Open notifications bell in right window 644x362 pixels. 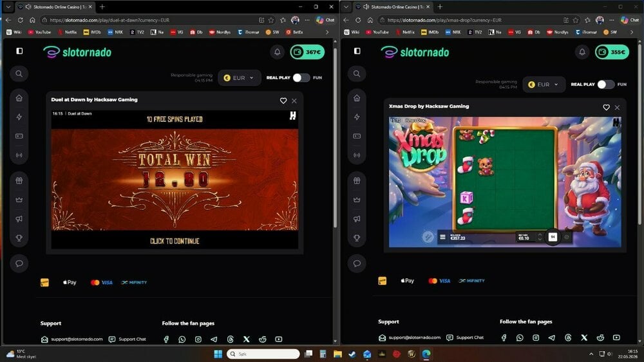click(x=582, y=52)
